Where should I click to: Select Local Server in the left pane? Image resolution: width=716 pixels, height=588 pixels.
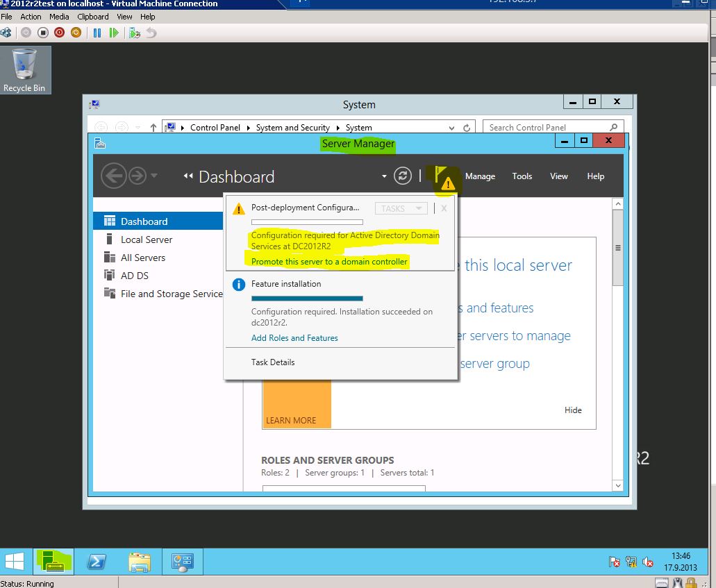click(x=158, y=240)
